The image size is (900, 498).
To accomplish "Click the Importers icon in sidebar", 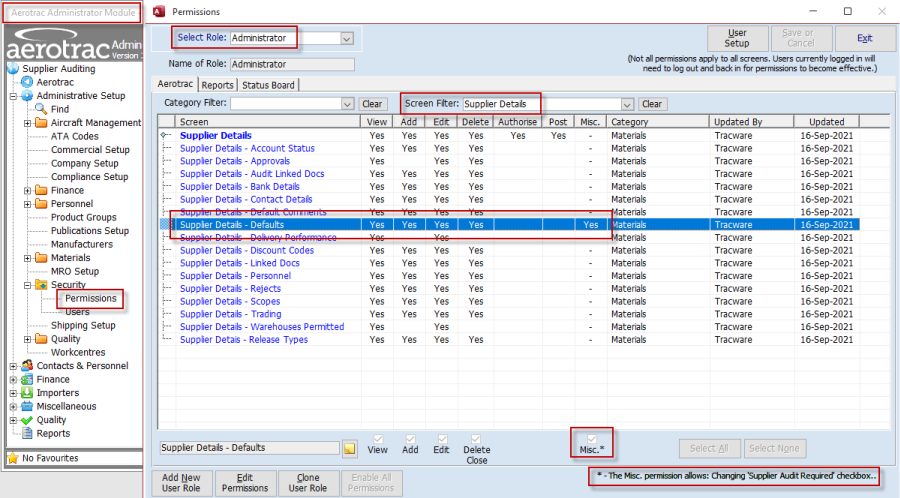I will (27, 393).
